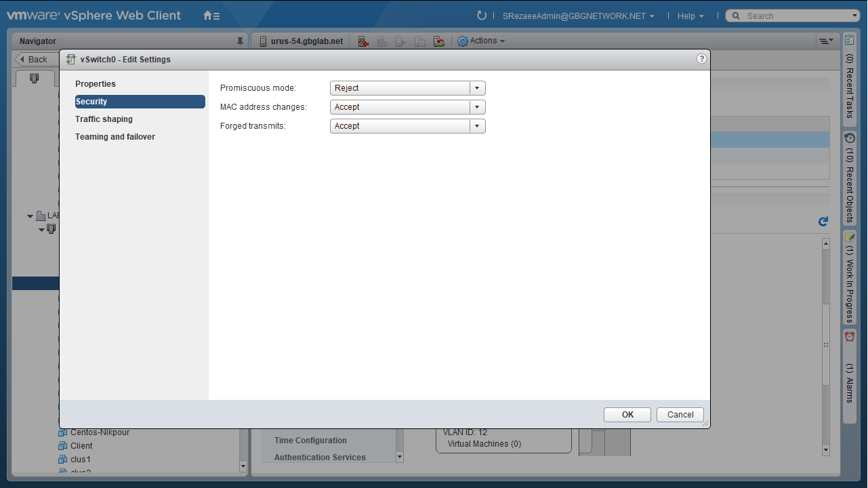Open Work In Progress sidebar icon

click(x=850, y=238)
